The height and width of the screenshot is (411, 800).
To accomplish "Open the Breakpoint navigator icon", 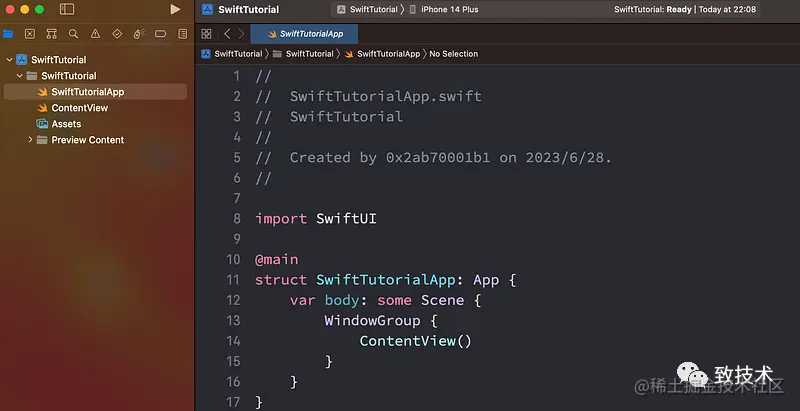I will tap(161, 34).
